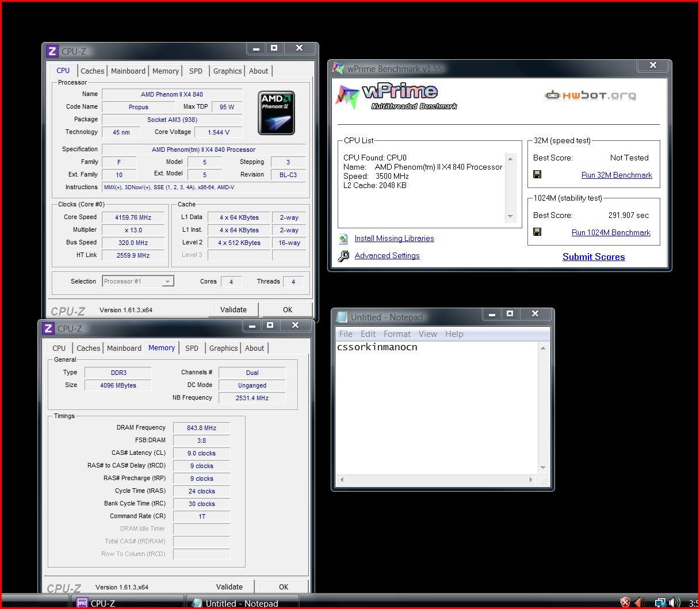Click the AMD Phenom II processor logo
The height and width of the screenshot is (609, 700).
[x=276, y=113]
